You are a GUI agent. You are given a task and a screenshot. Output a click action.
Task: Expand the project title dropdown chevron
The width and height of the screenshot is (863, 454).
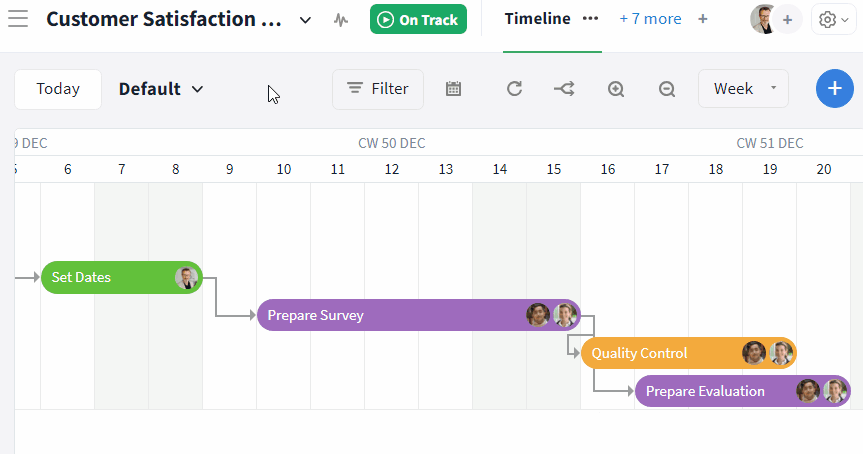(x=305, y=19)
